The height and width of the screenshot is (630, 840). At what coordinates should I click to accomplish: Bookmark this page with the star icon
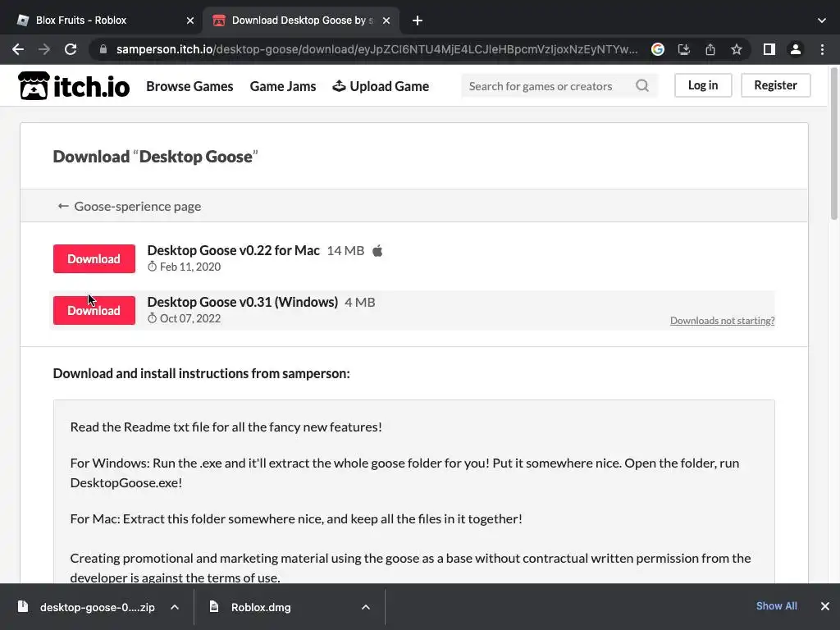[737, 49]
